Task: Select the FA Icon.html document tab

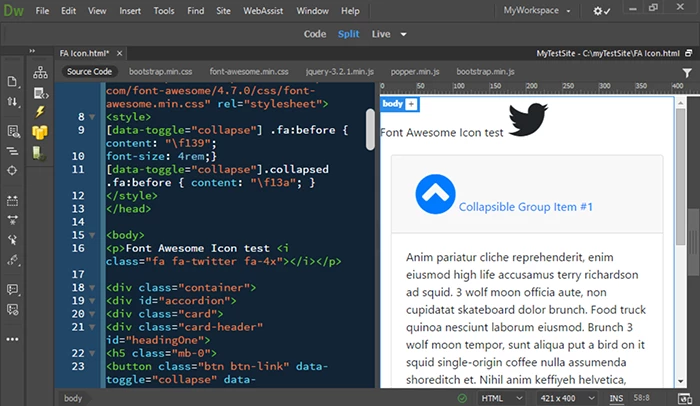Action: (84, 53)
